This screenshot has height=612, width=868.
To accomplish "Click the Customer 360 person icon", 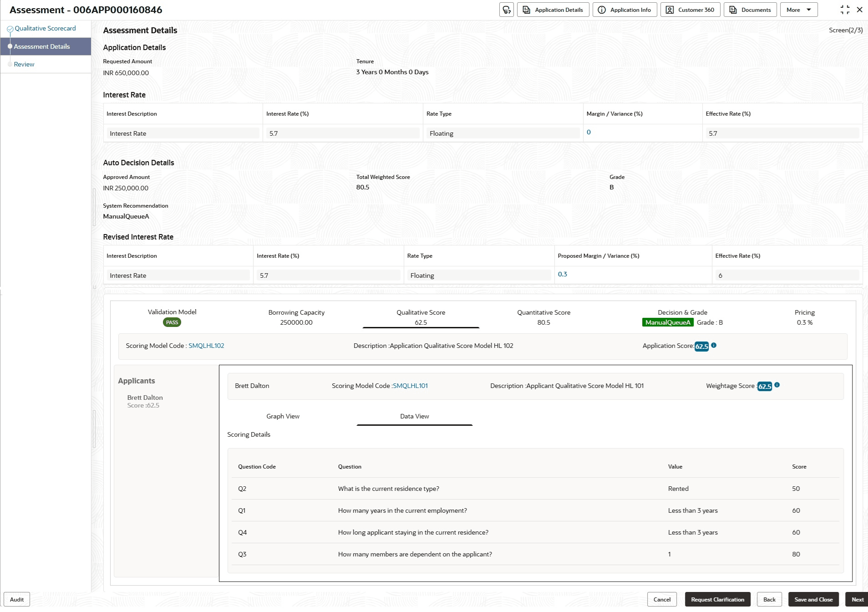I will [x=670, y=10].
